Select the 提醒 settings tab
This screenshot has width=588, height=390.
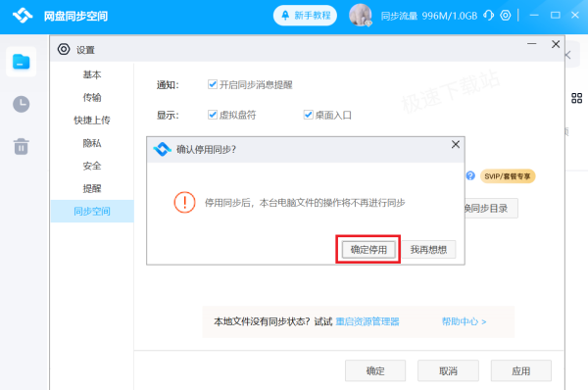point(92,188)
